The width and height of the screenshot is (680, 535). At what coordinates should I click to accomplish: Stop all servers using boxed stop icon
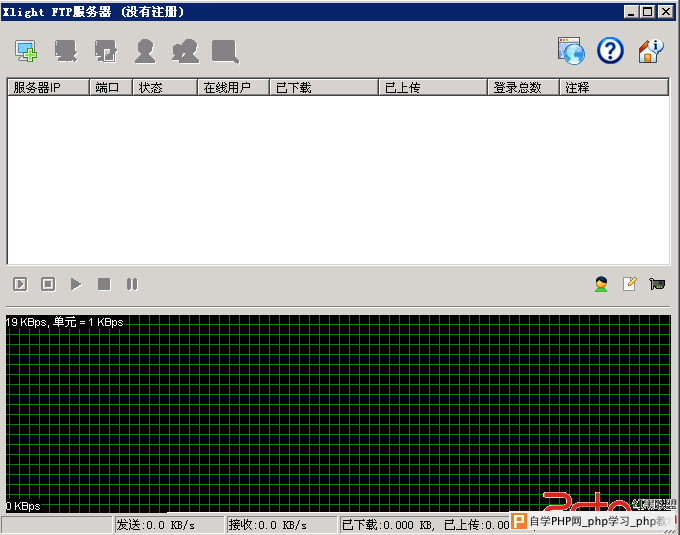(48, 284)
